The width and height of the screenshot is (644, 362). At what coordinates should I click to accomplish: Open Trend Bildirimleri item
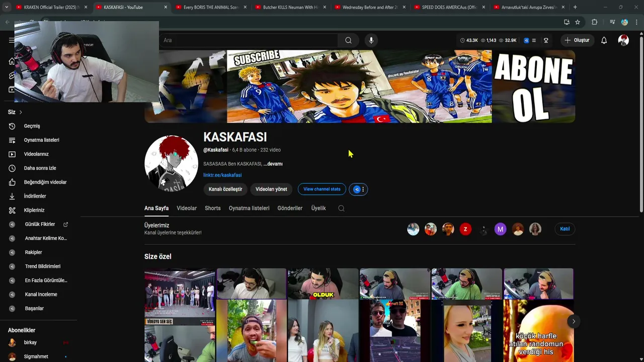(x=43, y=266)
